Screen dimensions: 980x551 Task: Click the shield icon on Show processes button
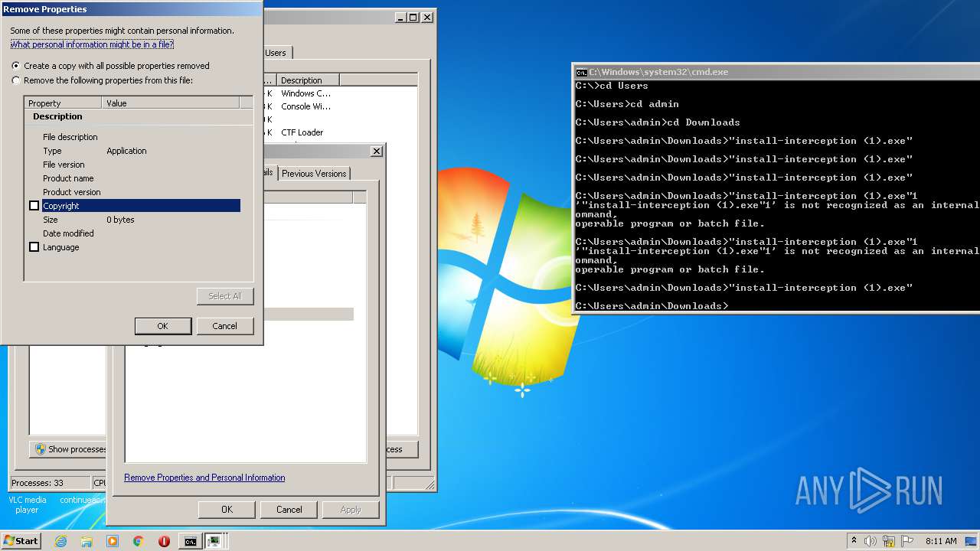point(41,449)
